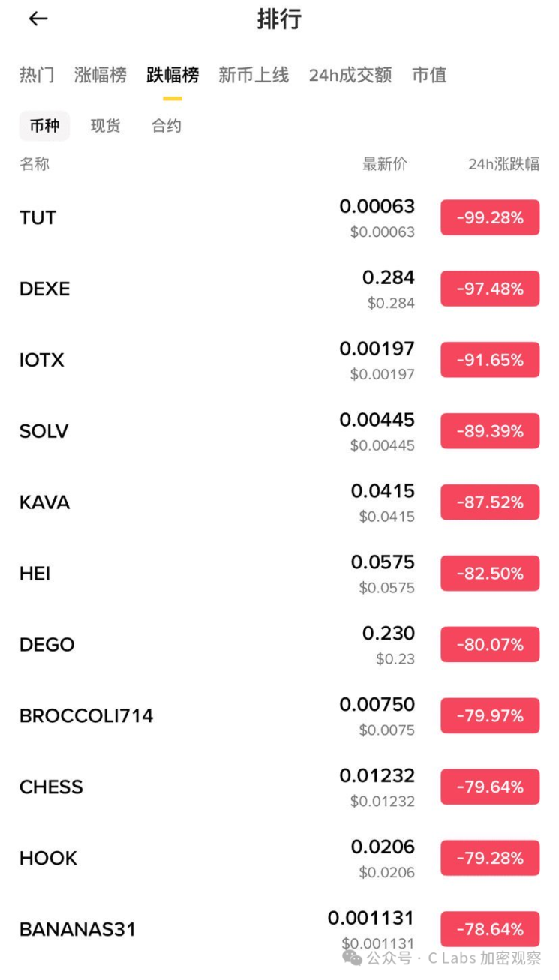This screenshot has height=980, width=559.
Task: Go to the 新币上线 tab
Action: pos(254,75)
